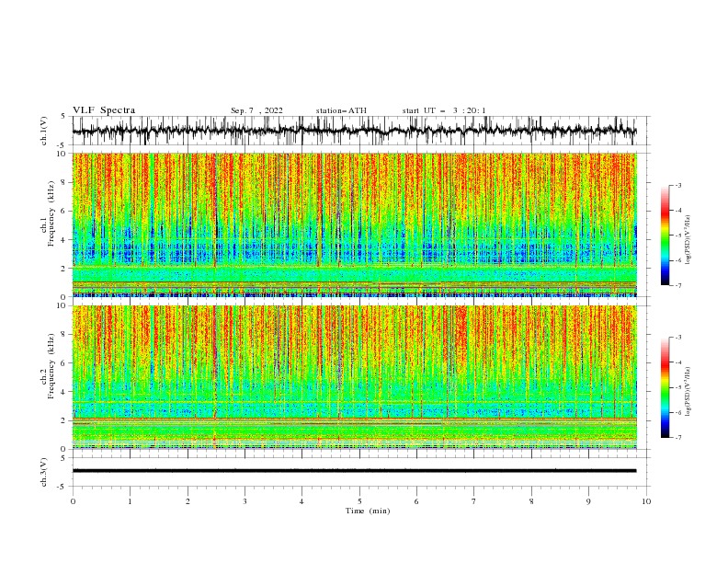Viewport: 728px width, 563px height.
Task: Click ch.2 'Frequency (kHz)' axis label
Action: 51,366
